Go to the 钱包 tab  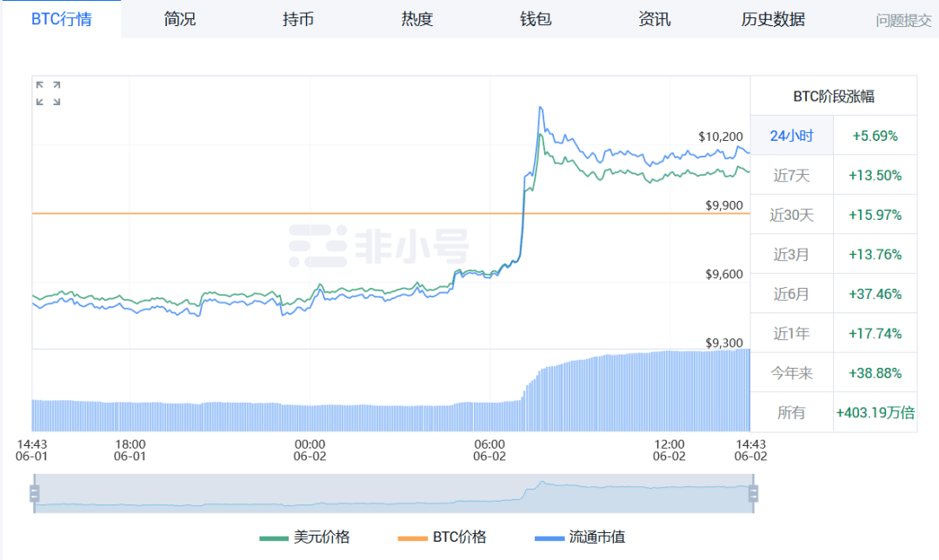point(536,19)
